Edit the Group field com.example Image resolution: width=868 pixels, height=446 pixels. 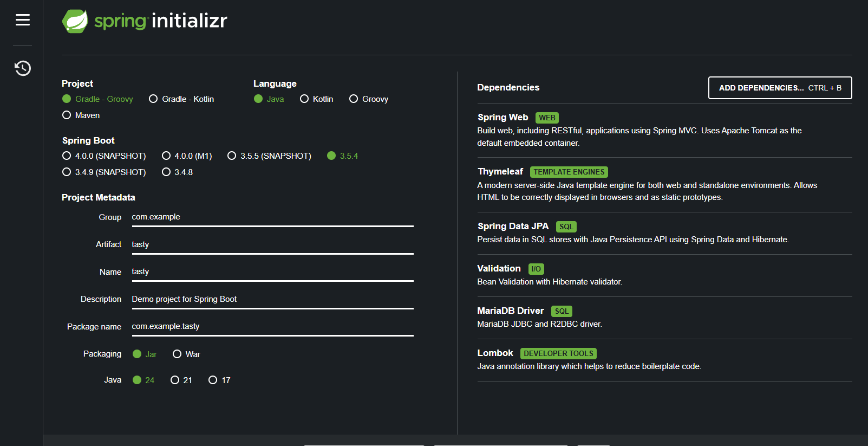click(272, 217)
